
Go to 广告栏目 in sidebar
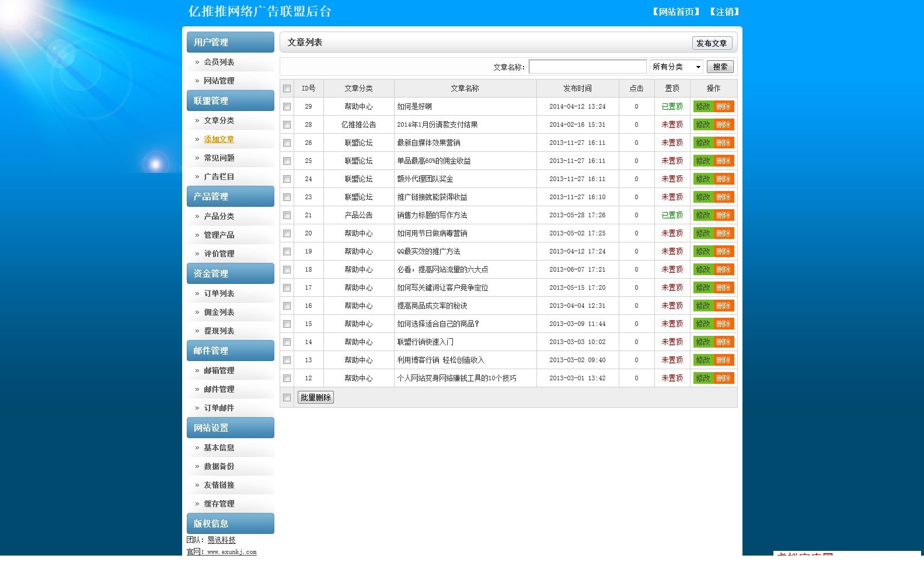pyautogui.click(x=219, y=176)
